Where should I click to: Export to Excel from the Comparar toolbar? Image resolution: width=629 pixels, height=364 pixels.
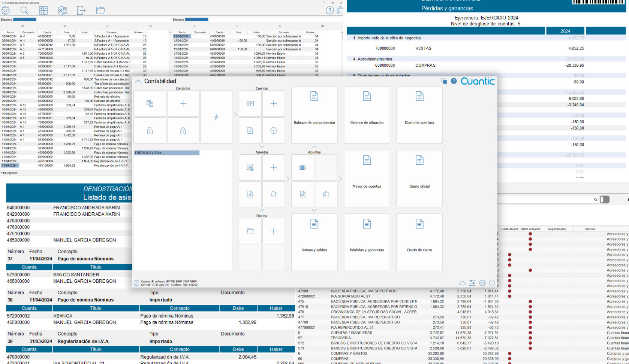tap(62, 10)
